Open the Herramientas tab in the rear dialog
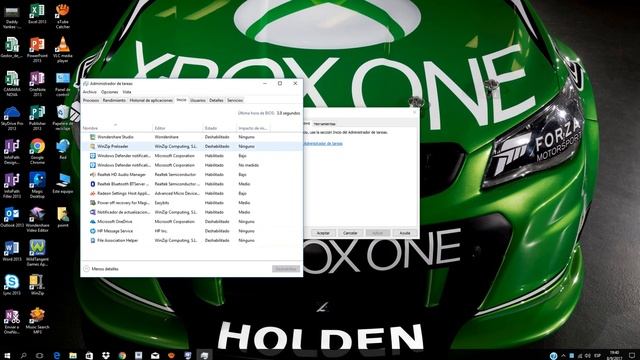640x360 pixels. (x=325, y=124)
